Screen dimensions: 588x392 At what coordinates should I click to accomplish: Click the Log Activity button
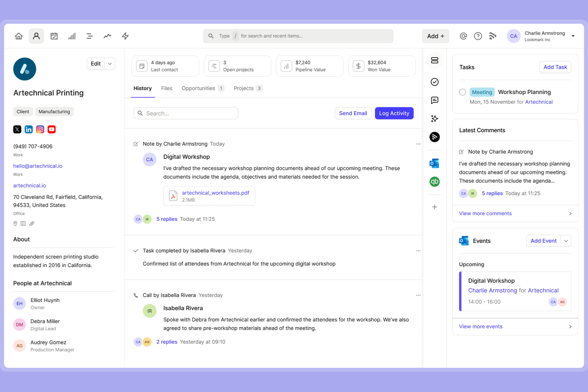[x=394, y=113]
